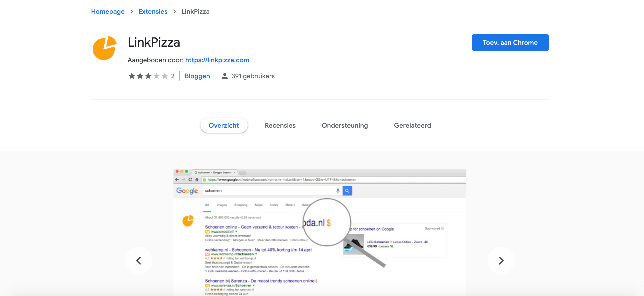Open the https://linkpizza.com link
This screenshot has height=296, width=644.
click(217, 60)
